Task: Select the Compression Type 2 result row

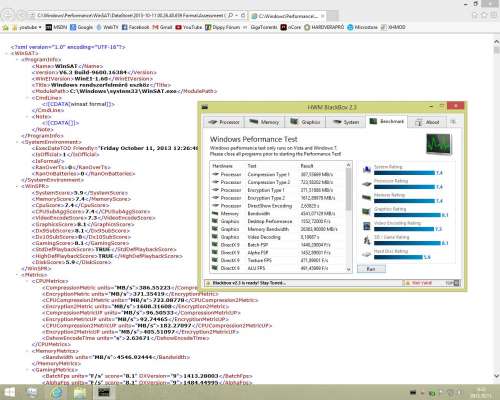Action: click(x=278, y=182)
